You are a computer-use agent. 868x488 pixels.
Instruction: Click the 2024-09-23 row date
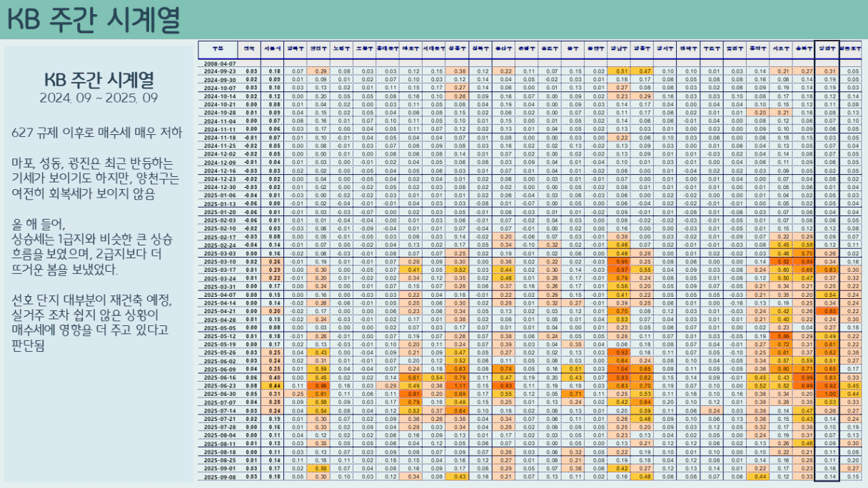tap(220, 71)
